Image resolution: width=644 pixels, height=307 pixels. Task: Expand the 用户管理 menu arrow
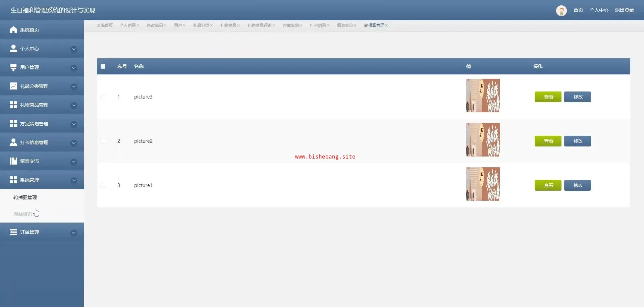point(74,68)
